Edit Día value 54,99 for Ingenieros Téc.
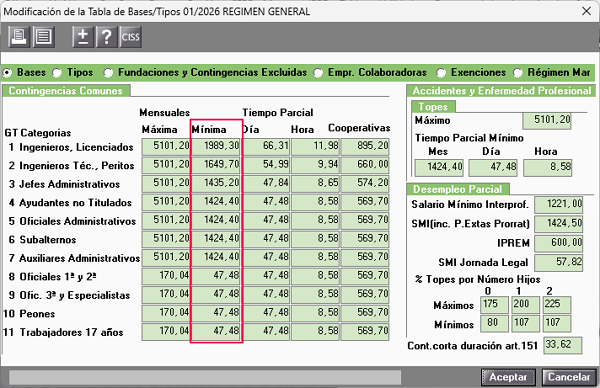 (x=266, y=165)
